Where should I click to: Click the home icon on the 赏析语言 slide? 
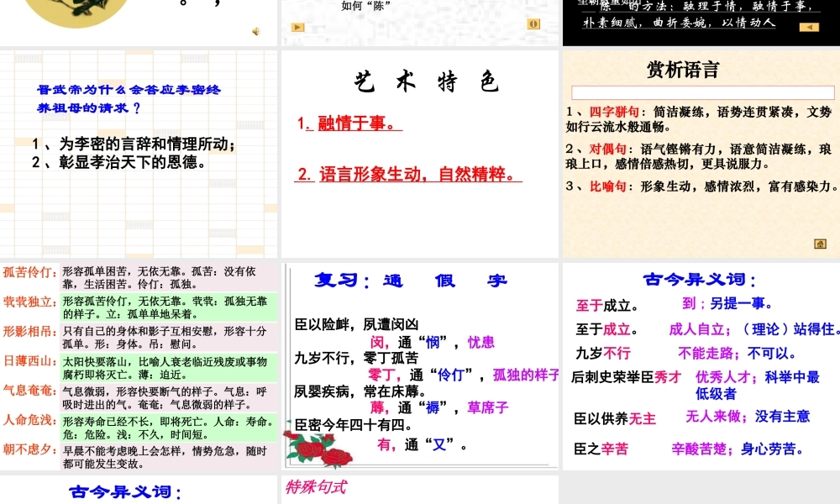[820, 244]
